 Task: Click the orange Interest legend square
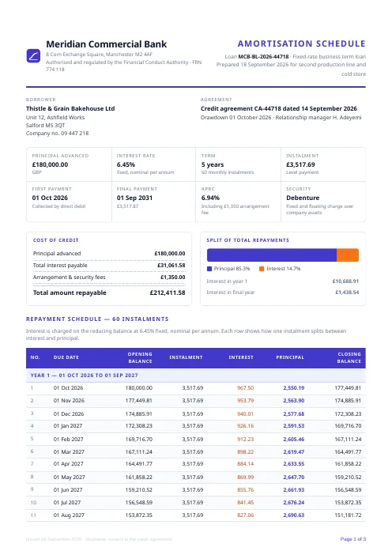[x=262, y=269]
